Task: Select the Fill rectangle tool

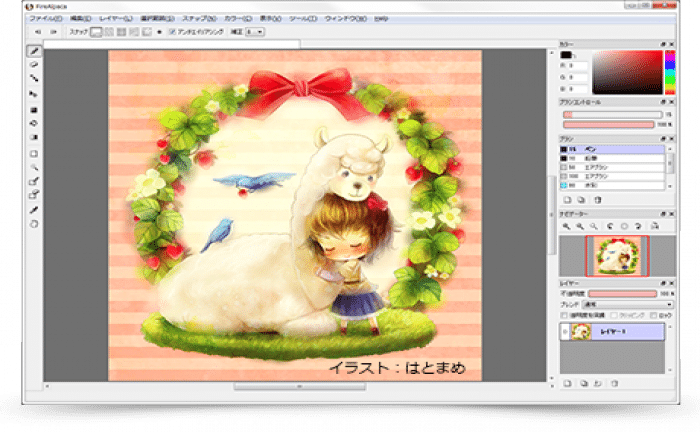Action: (34, 110)
